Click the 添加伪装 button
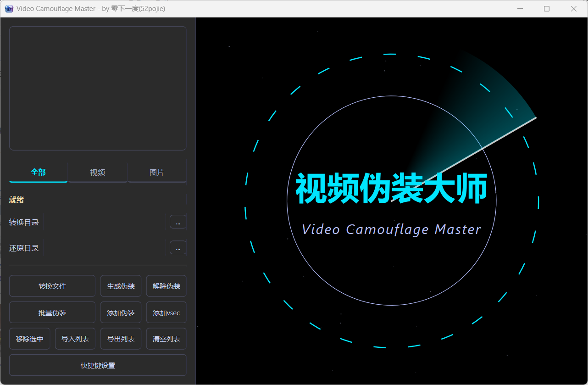 point(121,312)
